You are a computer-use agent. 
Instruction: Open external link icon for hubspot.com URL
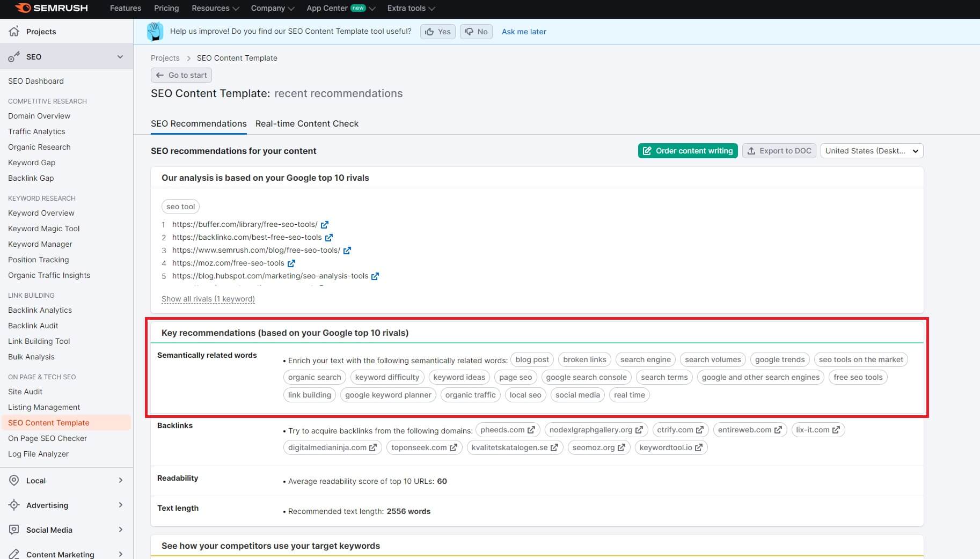pyautogui.click(x=375, y=276)
